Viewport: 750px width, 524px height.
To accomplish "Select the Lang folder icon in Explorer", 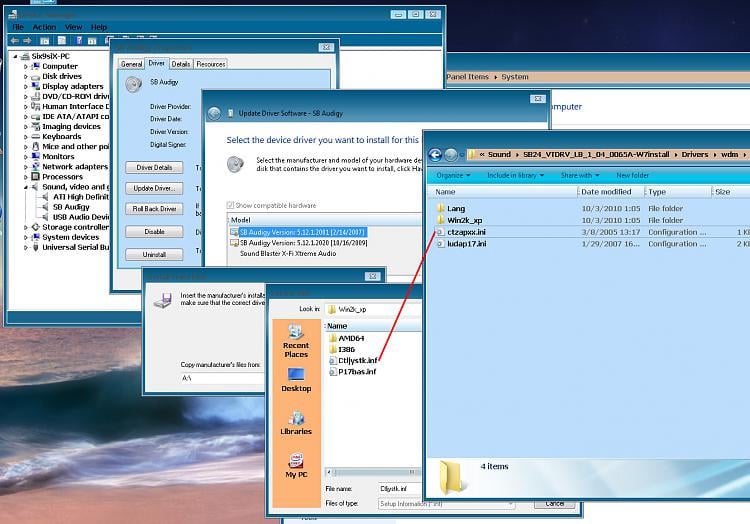I will tap(440, 208).
